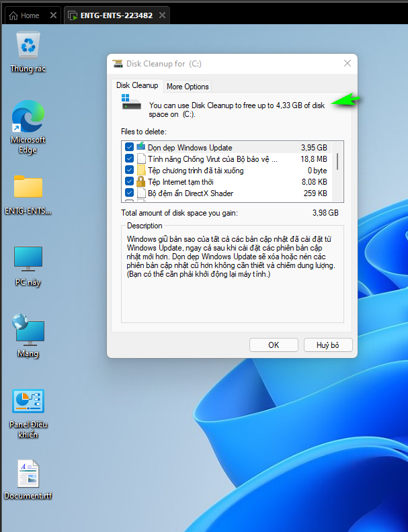Click the drive icon in the Disk Cleanup header
This screenshot has height=532, width=408.
click(131, 102)
